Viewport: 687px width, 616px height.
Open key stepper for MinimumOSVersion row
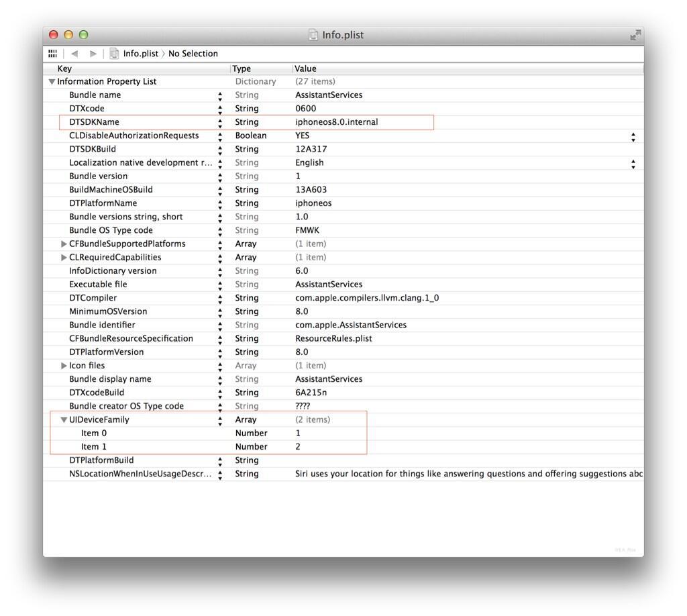220,313
